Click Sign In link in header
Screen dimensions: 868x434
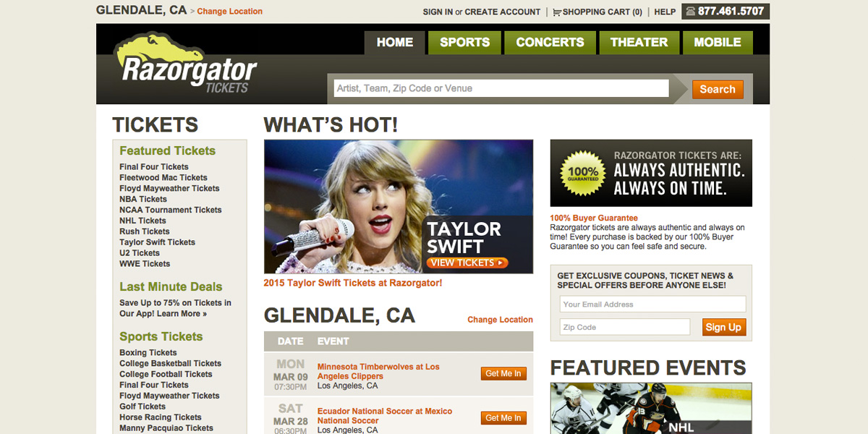(x=438, y=12)
